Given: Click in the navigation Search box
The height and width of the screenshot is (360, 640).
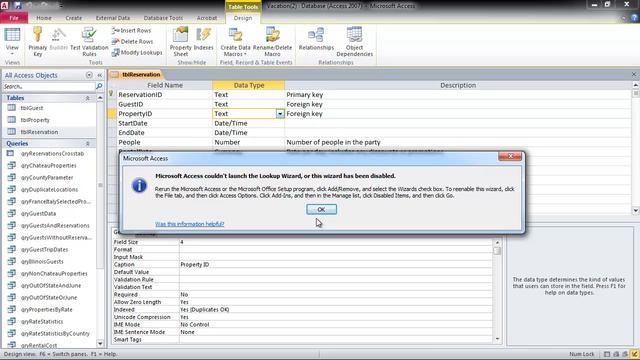Looking at the screenshot, I should click(x=48, y=87).
